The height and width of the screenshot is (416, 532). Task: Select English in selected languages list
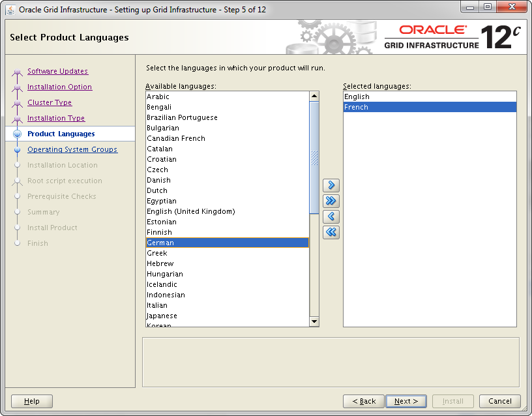[357, 97]
